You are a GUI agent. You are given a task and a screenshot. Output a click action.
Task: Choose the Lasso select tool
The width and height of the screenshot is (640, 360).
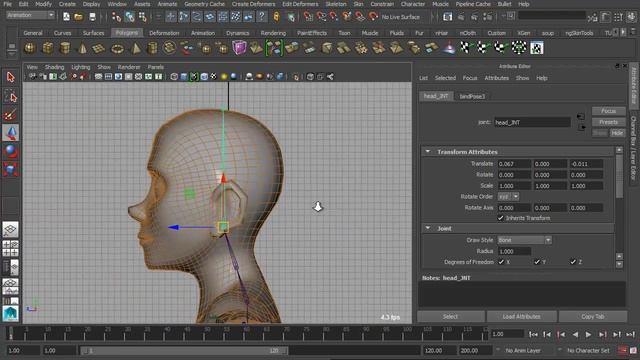coord(11,97)
